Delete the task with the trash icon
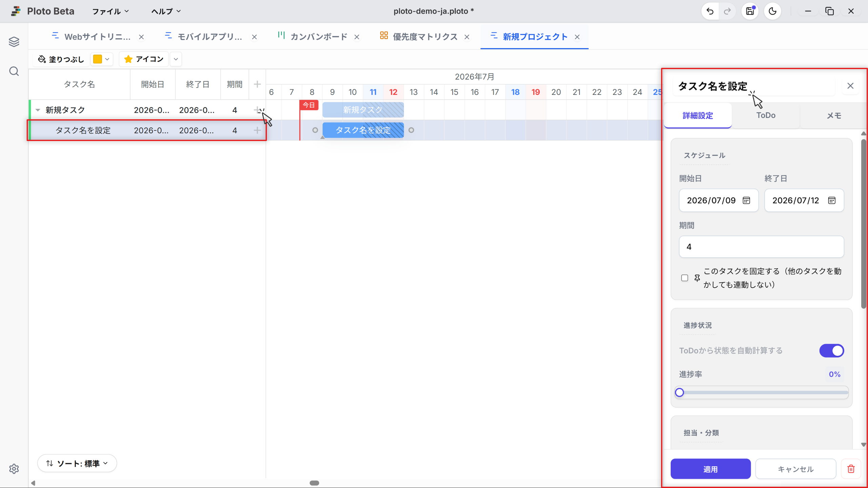 tap(851, 469)
